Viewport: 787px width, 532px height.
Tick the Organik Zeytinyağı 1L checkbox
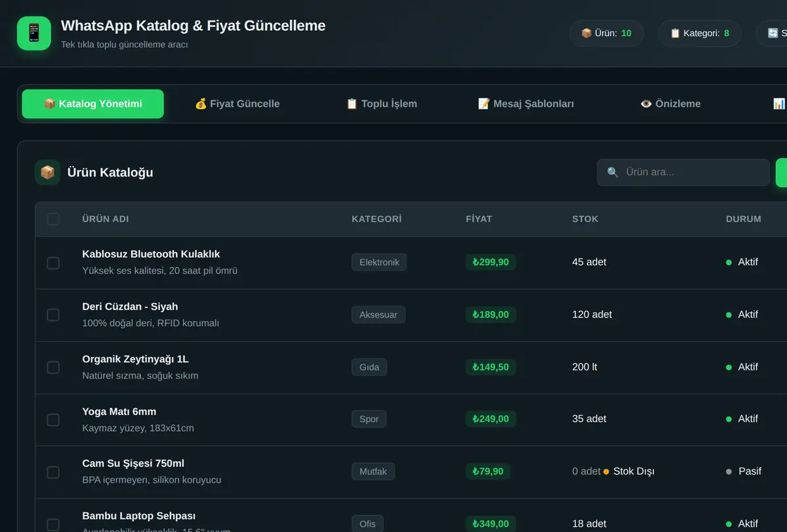pyautogui.click(x=53, y=368)
